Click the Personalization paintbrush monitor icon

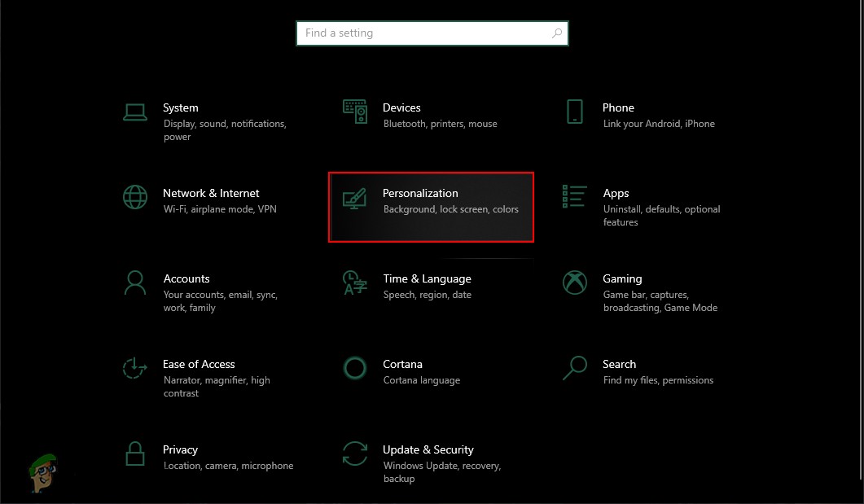pos(354,199)
